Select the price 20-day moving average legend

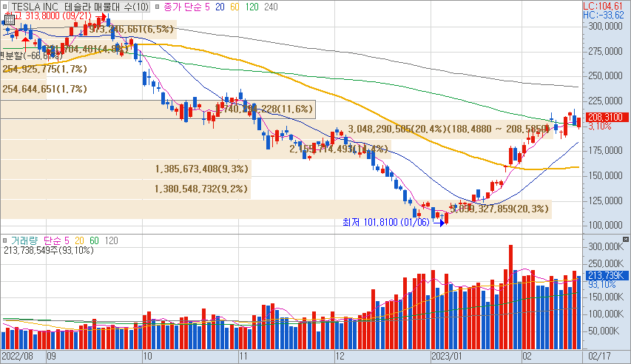pos(220,7)
